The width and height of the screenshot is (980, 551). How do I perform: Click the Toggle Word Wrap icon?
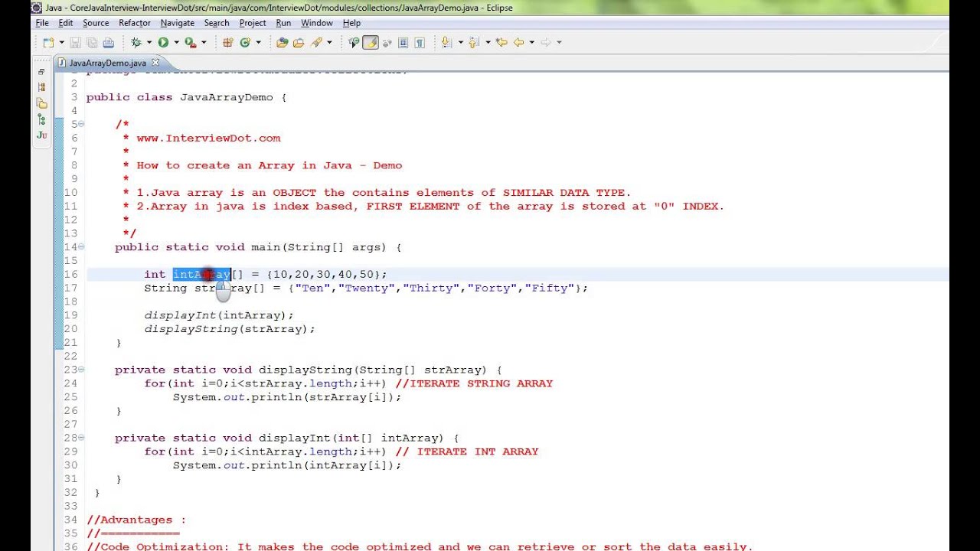(387, 43)
